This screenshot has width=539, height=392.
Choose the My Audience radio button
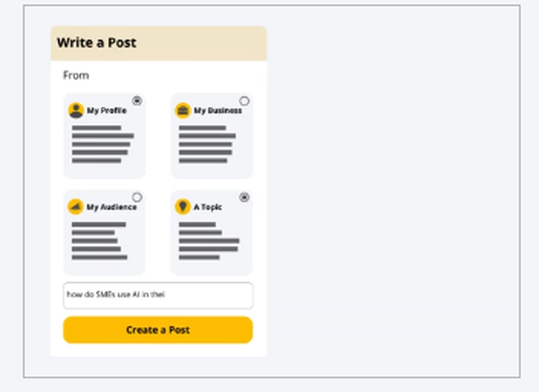[137, 197]
